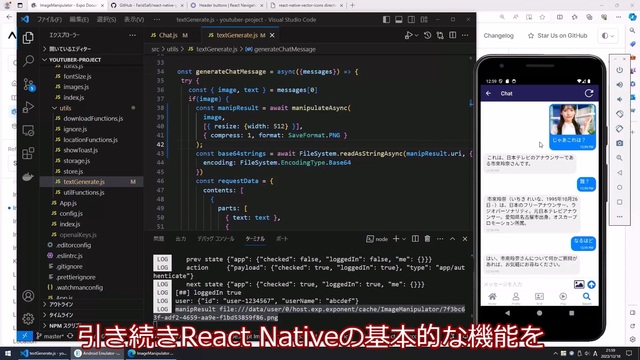The image size is (640, 360).
Task: Click the emulator power button
Action: [619, 70]
